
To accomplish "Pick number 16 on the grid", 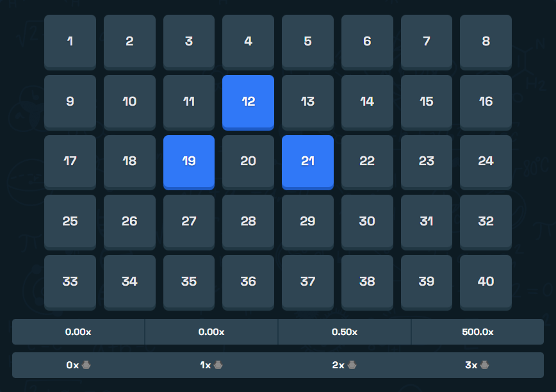I will tap(486, 102).
